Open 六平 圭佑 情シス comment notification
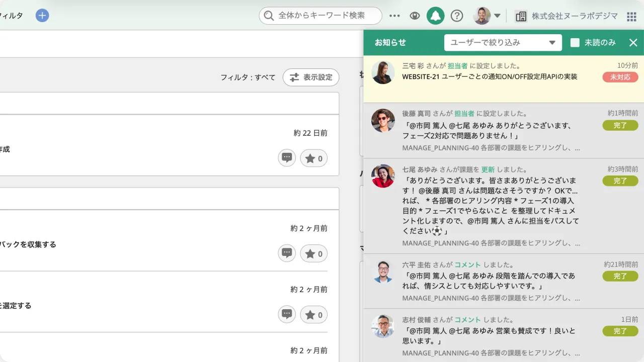Viewport: 644px width, 362px height. [x=489, y=281]
